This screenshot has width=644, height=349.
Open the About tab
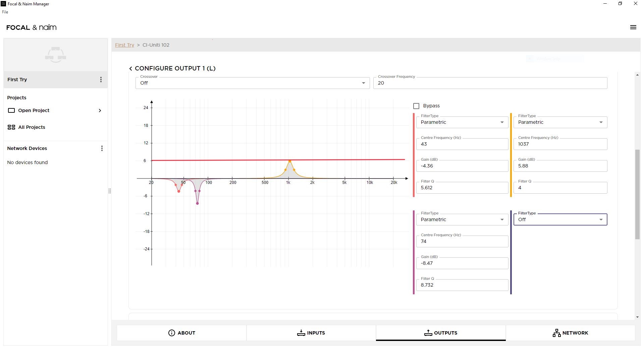(181, 333)
